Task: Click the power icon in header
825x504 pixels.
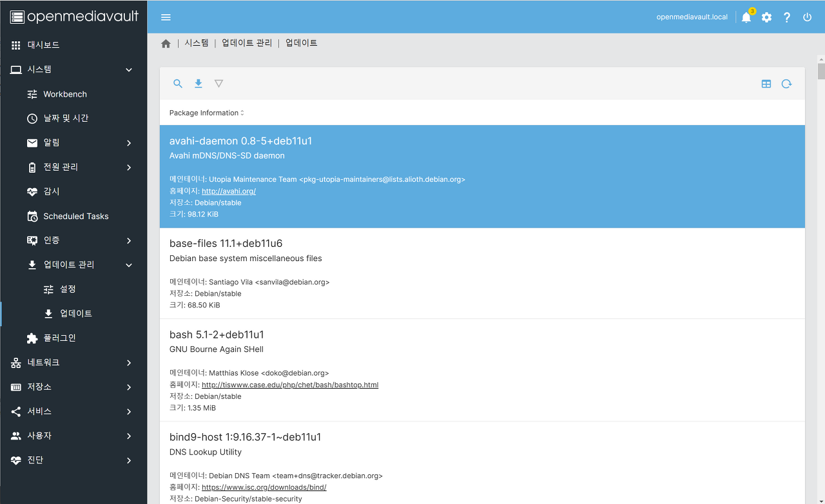Action: [x=807, y=17]
